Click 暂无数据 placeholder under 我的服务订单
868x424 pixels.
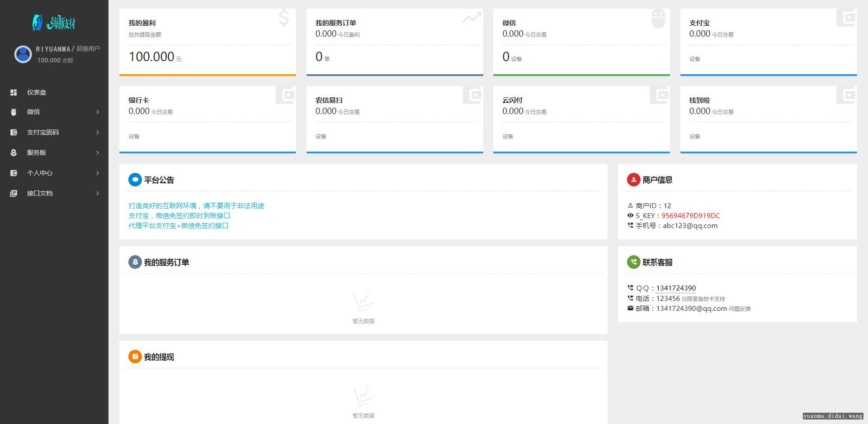[363, 321]
